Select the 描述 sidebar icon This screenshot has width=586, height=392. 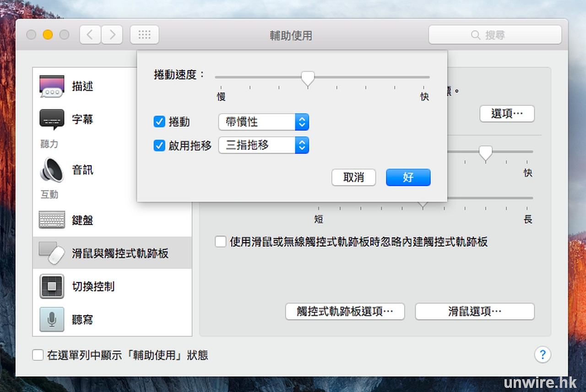(52, 86)
